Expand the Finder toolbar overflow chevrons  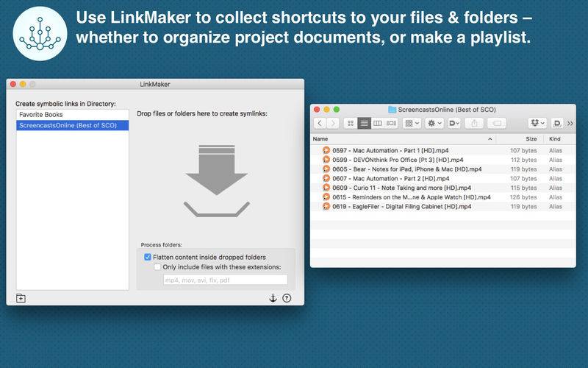[x=570, y=123]
